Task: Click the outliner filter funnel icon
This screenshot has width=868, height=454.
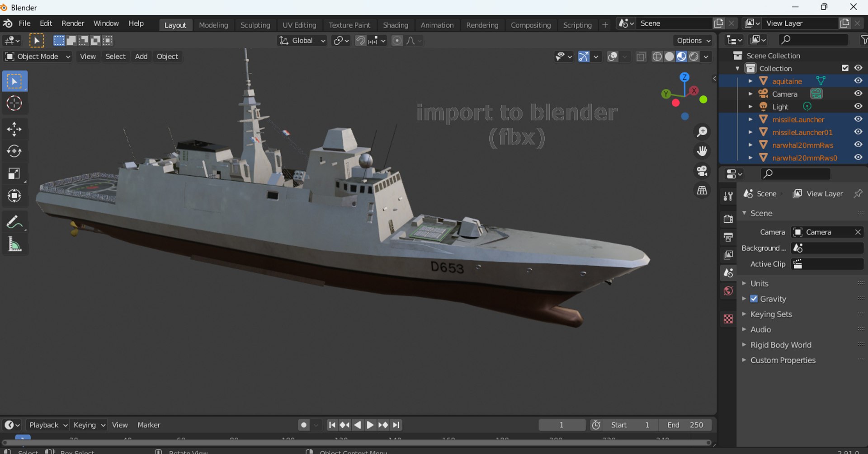Action: point(864,40)
